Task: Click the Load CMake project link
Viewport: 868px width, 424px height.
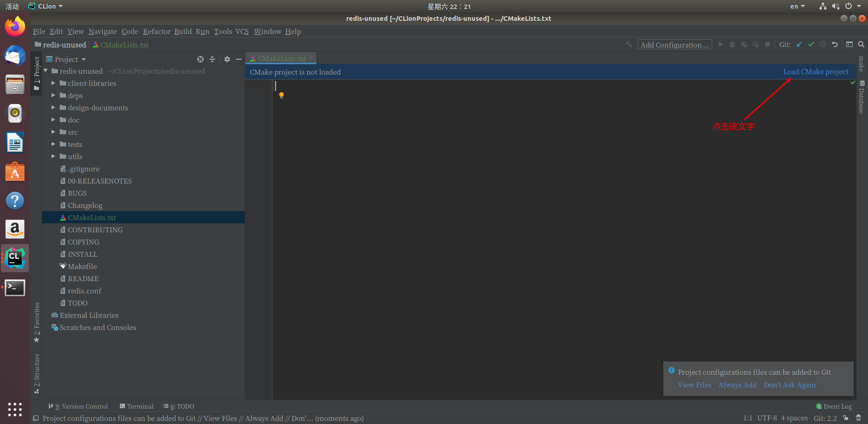Action: [816, 72]
